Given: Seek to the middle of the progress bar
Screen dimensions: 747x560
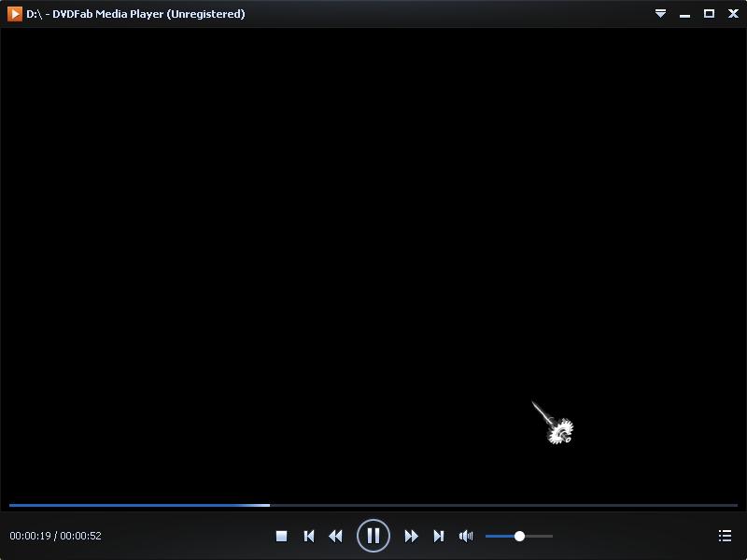Looking at the screenshot, I should tap(373, 505).
